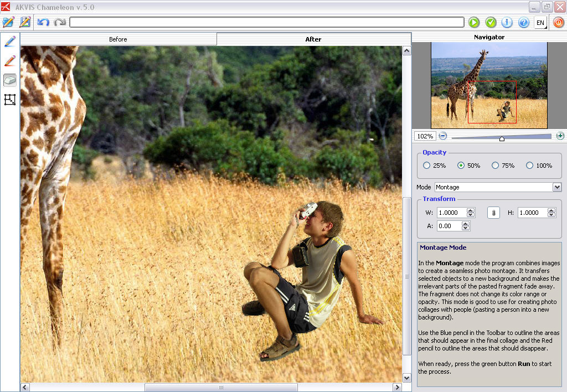Redo the last action

point(60,22)
